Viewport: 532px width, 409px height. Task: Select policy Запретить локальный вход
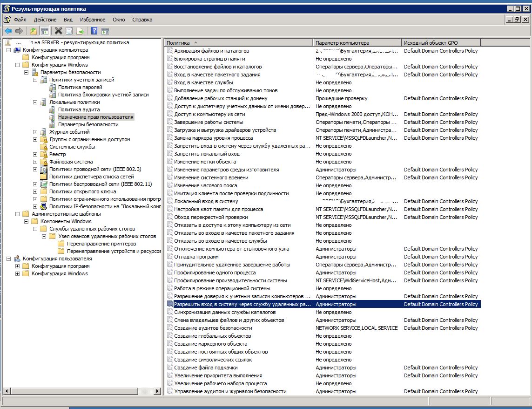click(x=207, y=154)
